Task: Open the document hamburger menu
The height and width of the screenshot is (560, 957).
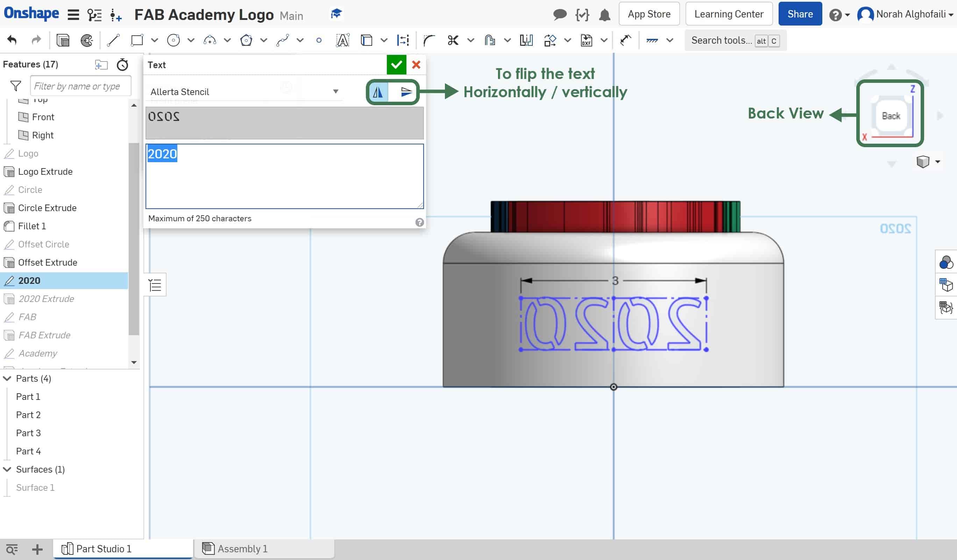Action: click(73, 14)
